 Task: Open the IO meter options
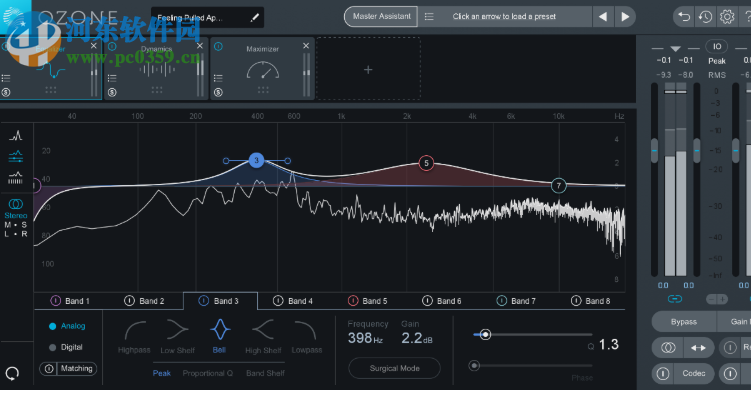[717, 46]
